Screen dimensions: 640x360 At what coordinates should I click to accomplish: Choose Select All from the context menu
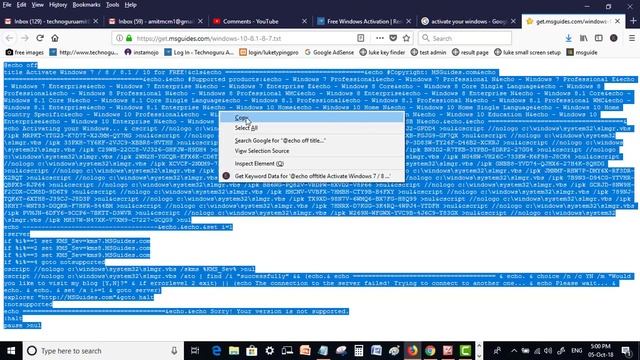click(312, 128)
